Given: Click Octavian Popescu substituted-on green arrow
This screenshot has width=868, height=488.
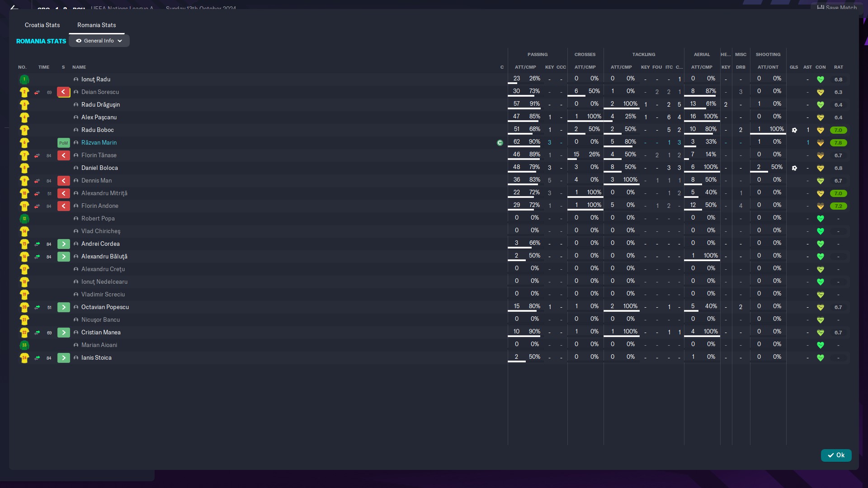Looking at the screenshot, I should (x=63, y=307).
